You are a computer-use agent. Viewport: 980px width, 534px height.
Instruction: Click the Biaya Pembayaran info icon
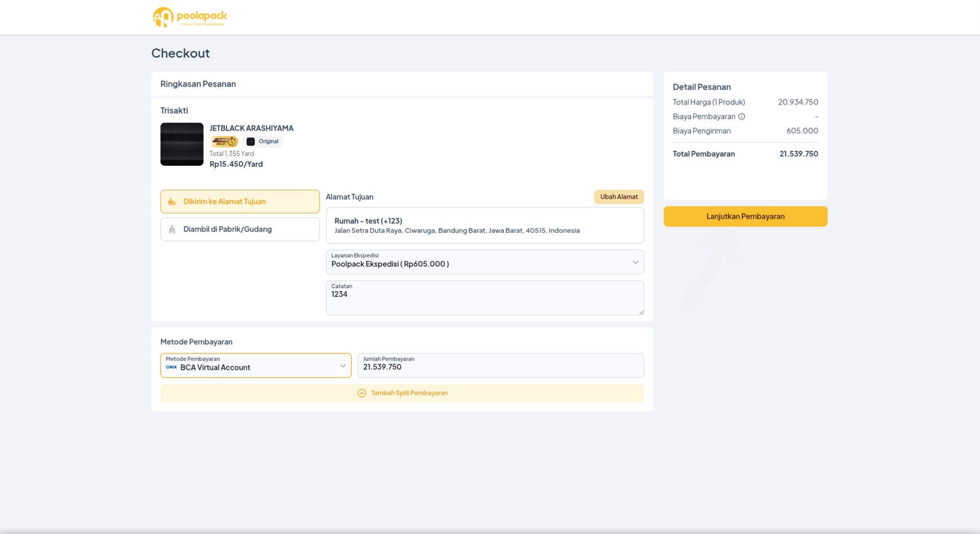coord(742,117)
